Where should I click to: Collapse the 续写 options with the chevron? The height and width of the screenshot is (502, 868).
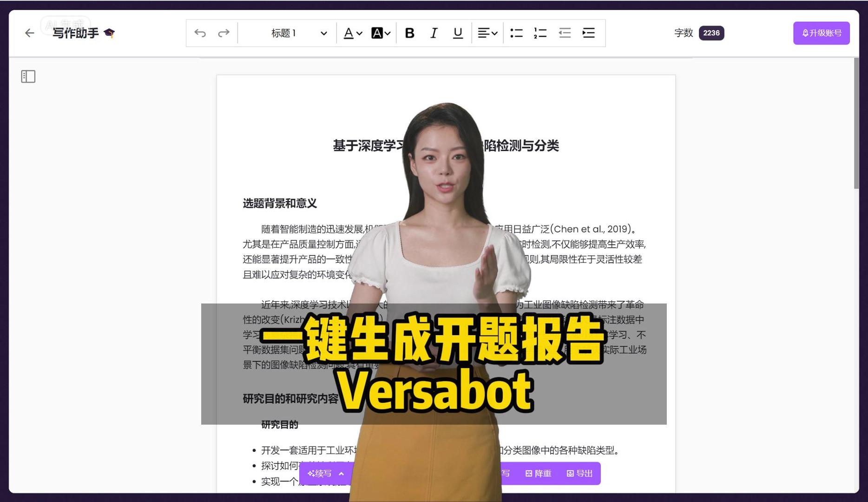pos(342,473)
